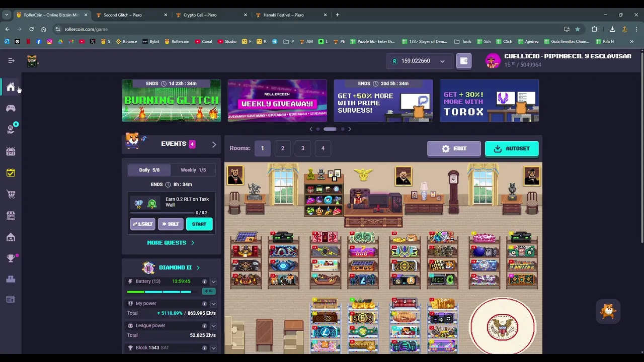Viewport: 644px width, 362px height.
Task: Open Events panel arrow
Action: [214, 144]
